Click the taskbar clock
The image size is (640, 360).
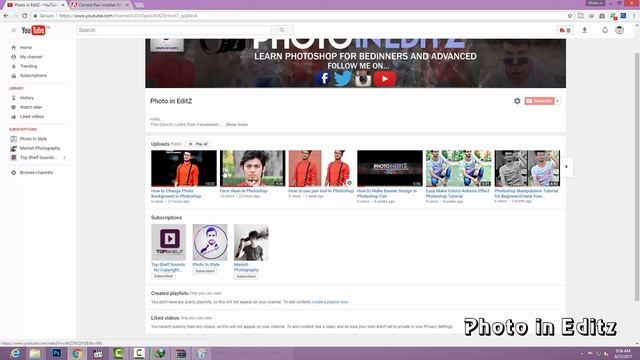(x=623, y=353)
